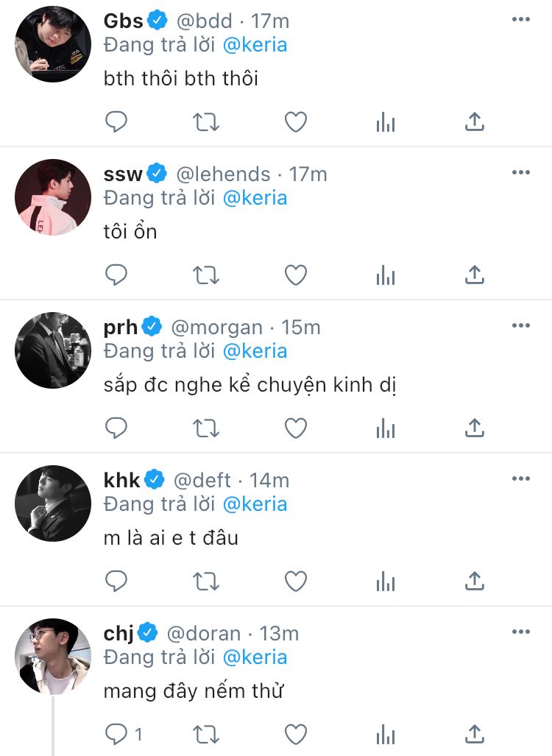
Task: Like the chj @doran tweet
Action: 296,735
